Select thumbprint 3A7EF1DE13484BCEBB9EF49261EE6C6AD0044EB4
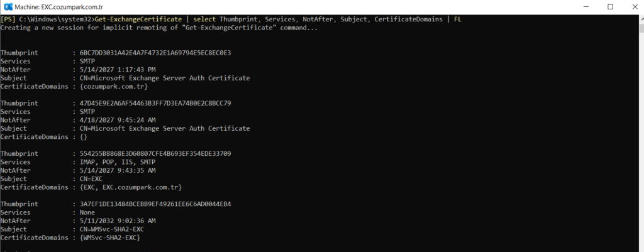 click(x=155, y=204)
